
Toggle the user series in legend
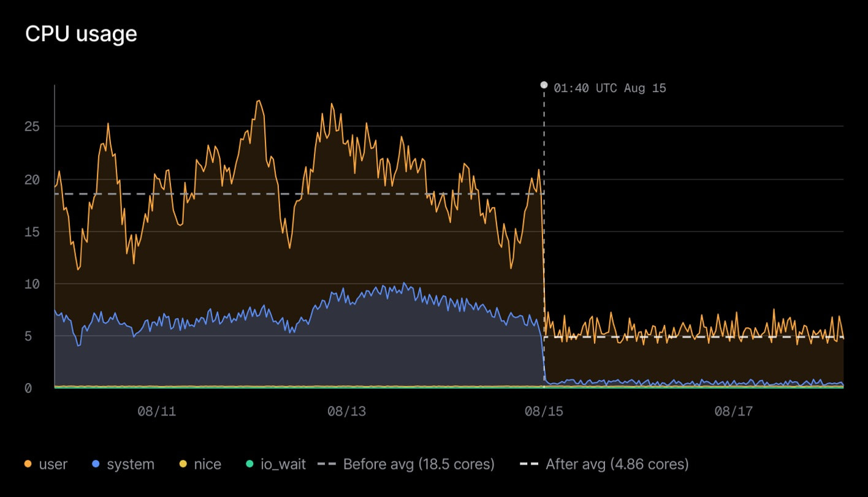click(45, 464)
